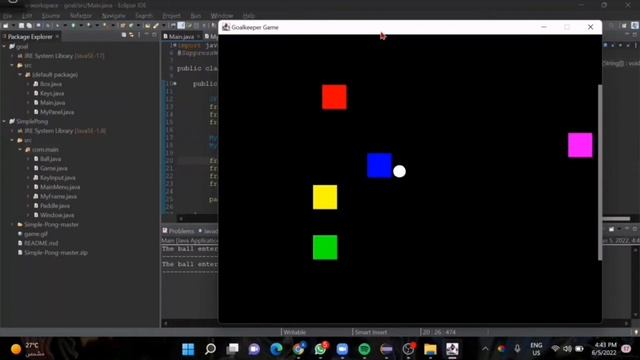Open the Navigate menu
The image size is (640, 360).
pyautogui.click(x=113, y=16)
